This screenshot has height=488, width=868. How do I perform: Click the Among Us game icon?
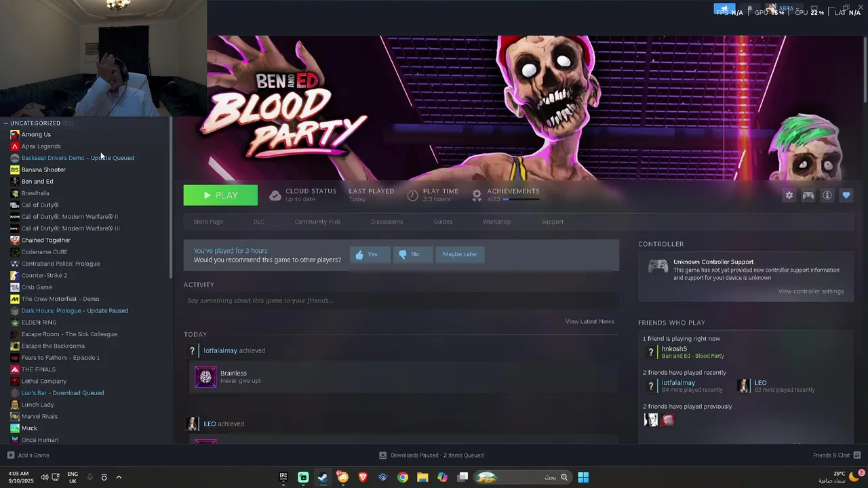pyautogui.click(x=15, y=134)
